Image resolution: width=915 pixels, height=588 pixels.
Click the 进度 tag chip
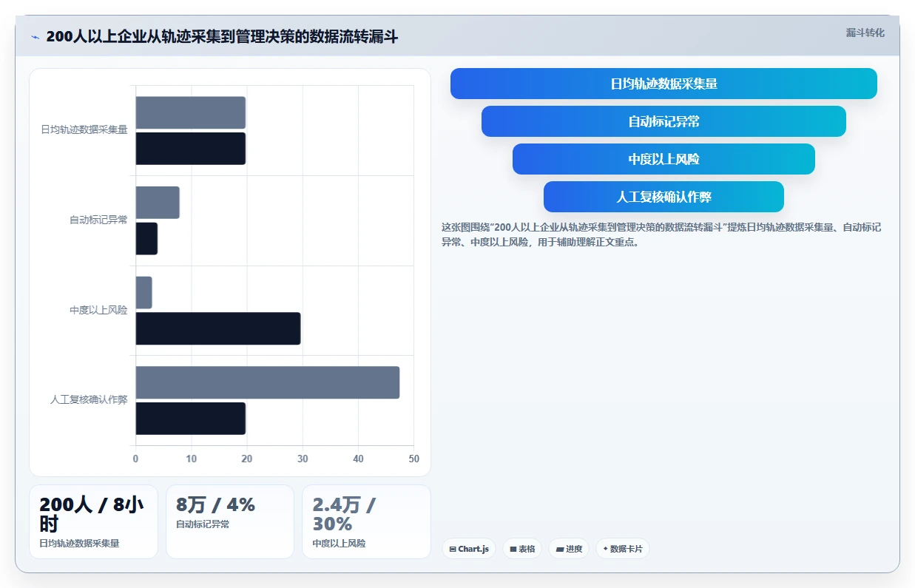point(569,549)
